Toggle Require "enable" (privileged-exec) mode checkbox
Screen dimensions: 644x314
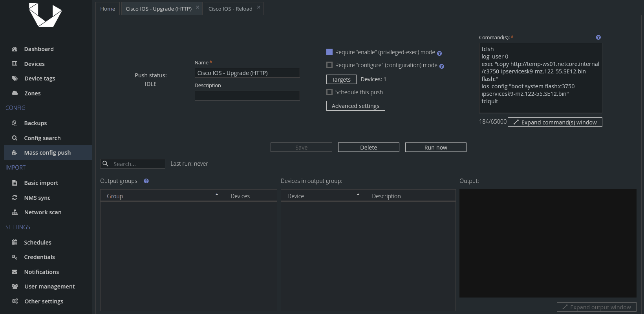[x=329, y=52]
